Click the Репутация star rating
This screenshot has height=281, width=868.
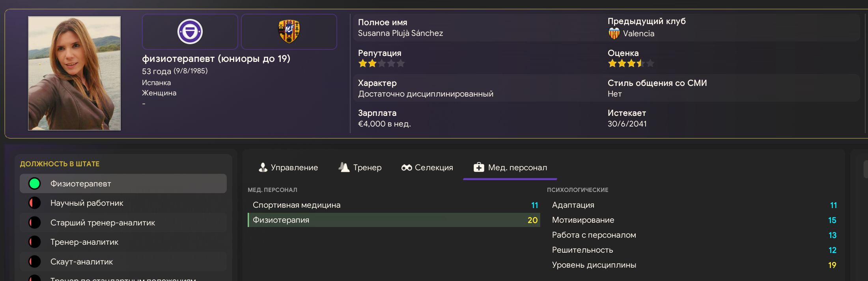click(x=381, y=63)
